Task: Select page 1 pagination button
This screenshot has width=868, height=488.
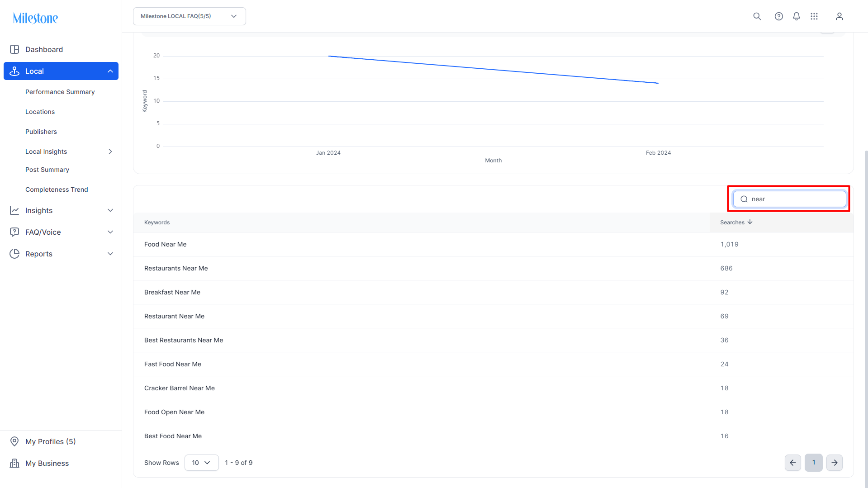Action: pyautogui.click(x=814, y=463)
